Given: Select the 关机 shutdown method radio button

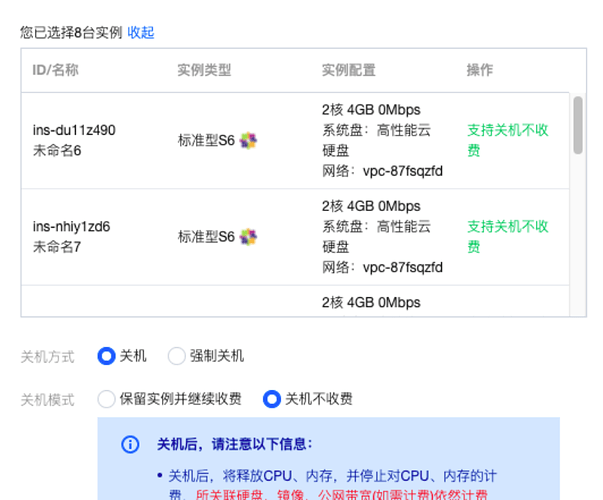Looking at the screenshot, I should [x=107, y=356].
